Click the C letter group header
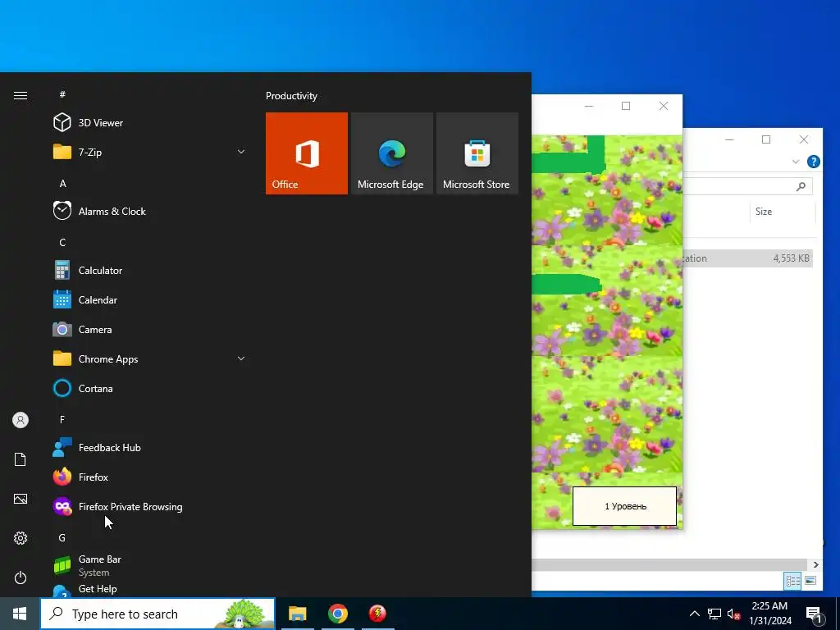 (62, 242)
